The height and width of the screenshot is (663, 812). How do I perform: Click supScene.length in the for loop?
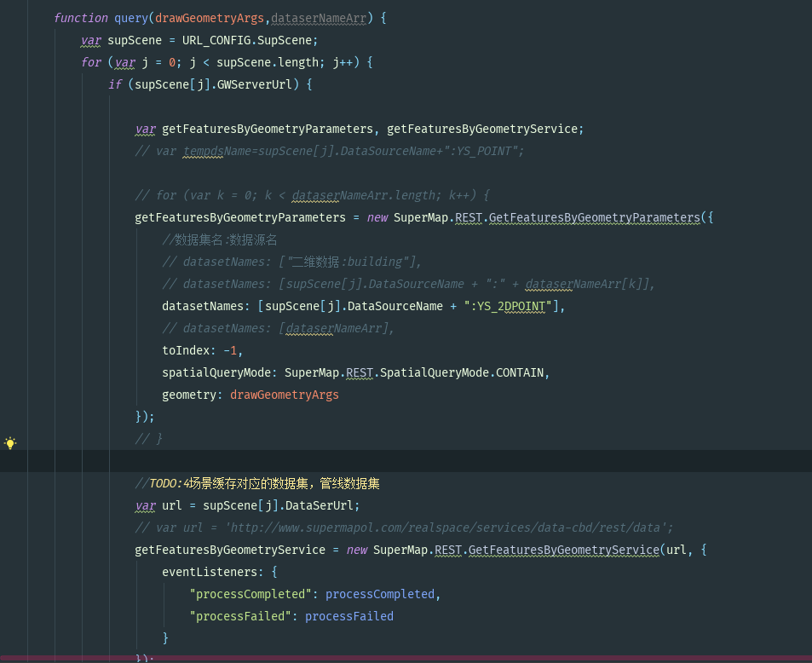pos(268,63)
